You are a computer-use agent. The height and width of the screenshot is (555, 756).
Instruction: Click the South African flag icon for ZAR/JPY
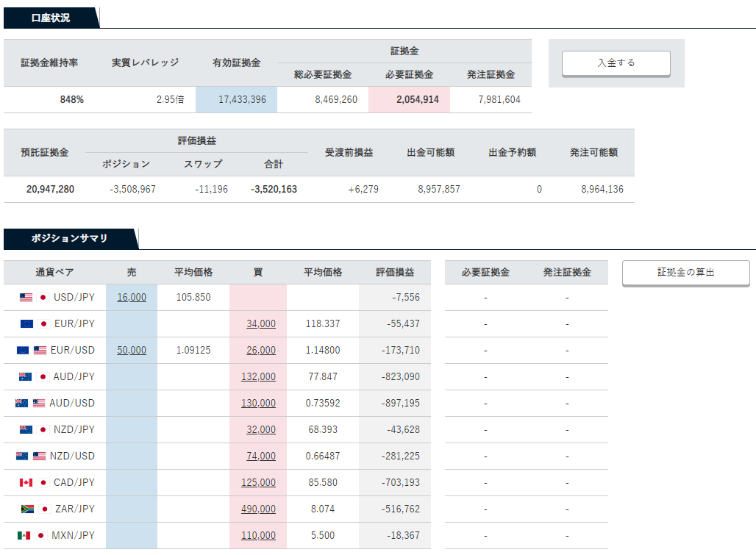pos(27,509)
